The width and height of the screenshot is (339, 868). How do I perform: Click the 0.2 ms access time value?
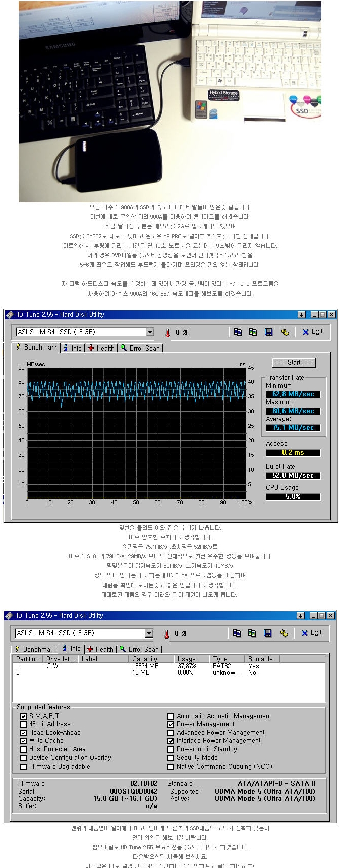[293, 453]
